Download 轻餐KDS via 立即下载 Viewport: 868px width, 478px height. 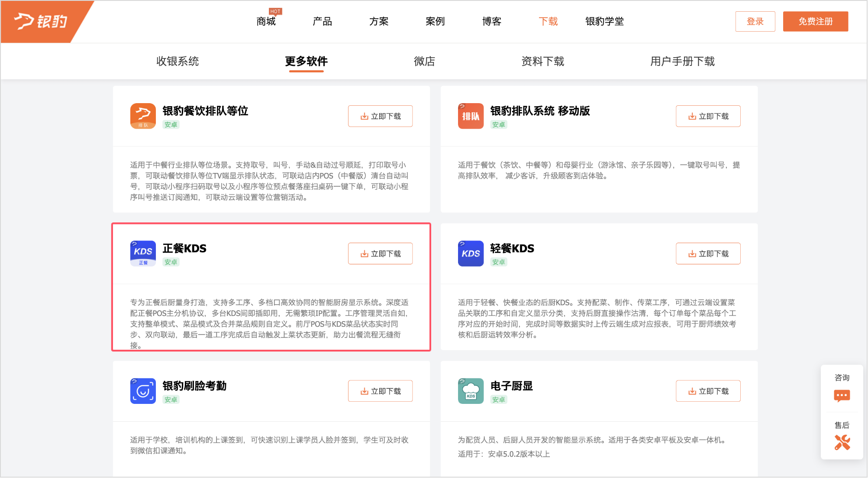pos(708,254)
